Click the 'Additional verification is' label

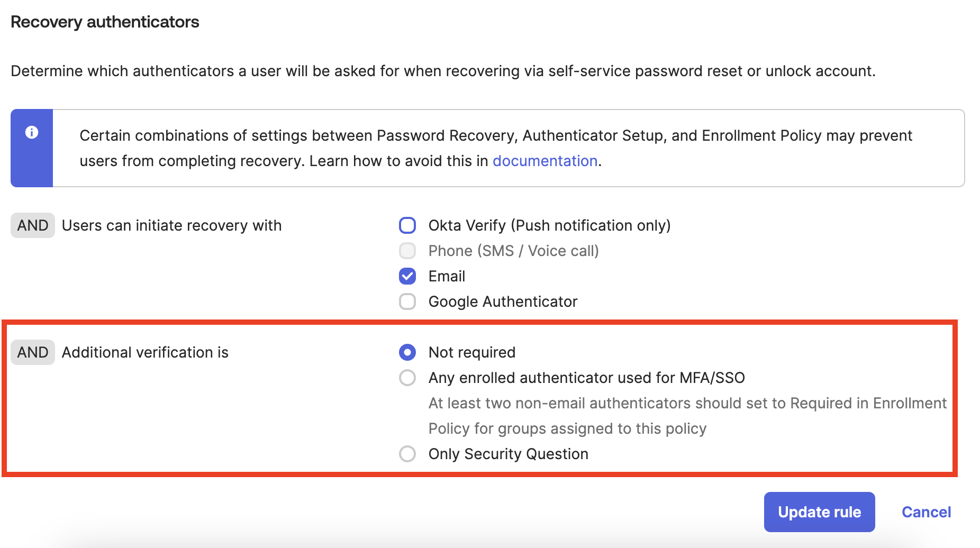coord(145,352)
